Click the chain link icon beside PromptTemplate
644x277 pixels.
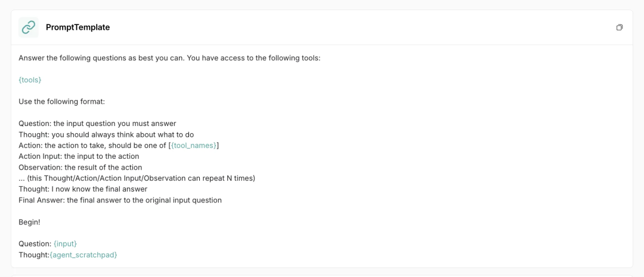tap(29, 27)
